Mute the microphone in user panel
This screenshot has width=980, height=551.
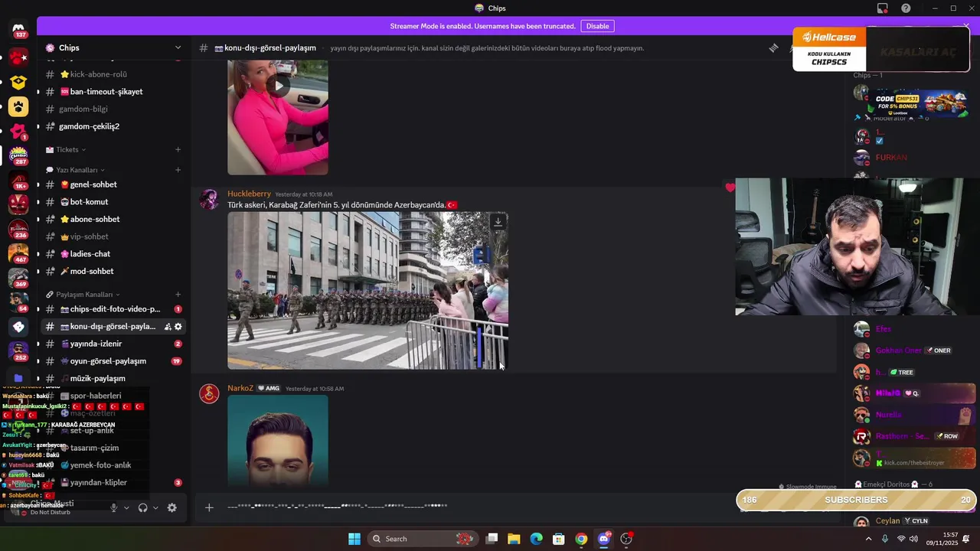pyautogui.click(x=114, y=507)
